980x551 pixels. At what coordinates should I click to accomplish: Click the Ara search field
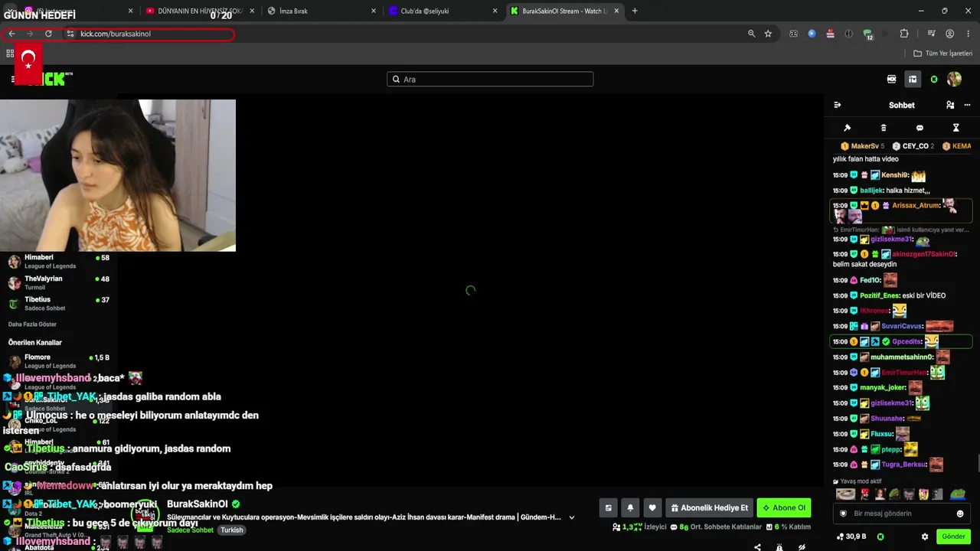(490, 79)
